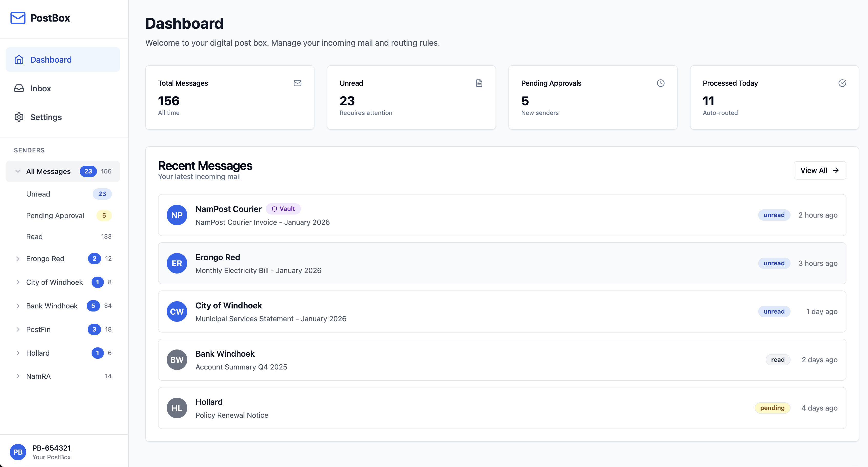Click the unread badge on NamPost Courier row
The width and height of the screenshot is (868, 467).
click(x=774, y=215)
